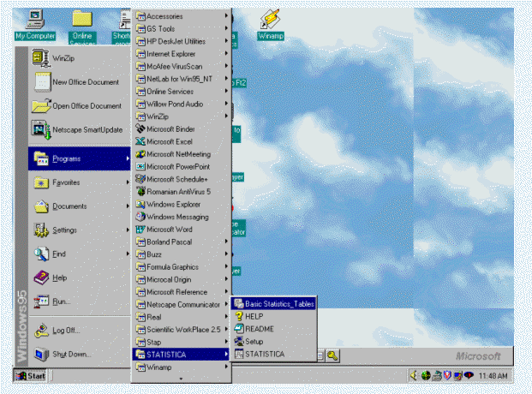The height and width of the screenshot is (394, 532).
Task: Open the Programs submenu
Action: tap(80, 158)
